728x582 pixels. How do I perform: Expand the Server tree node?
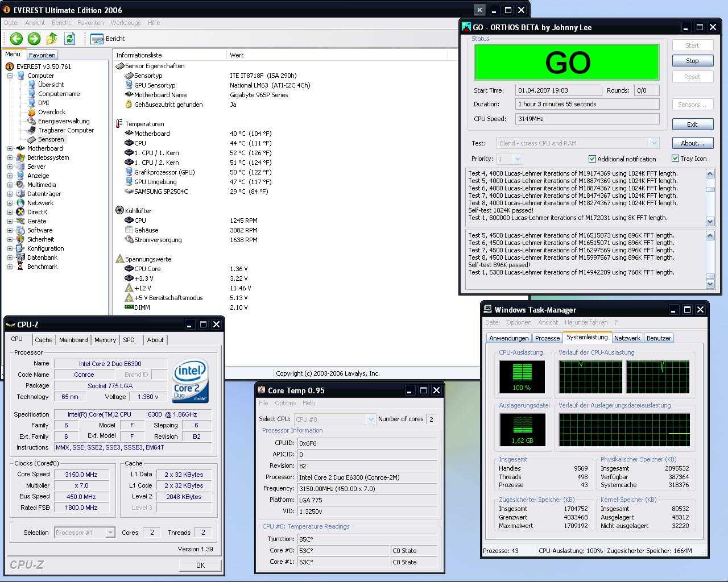click(10, 167)
